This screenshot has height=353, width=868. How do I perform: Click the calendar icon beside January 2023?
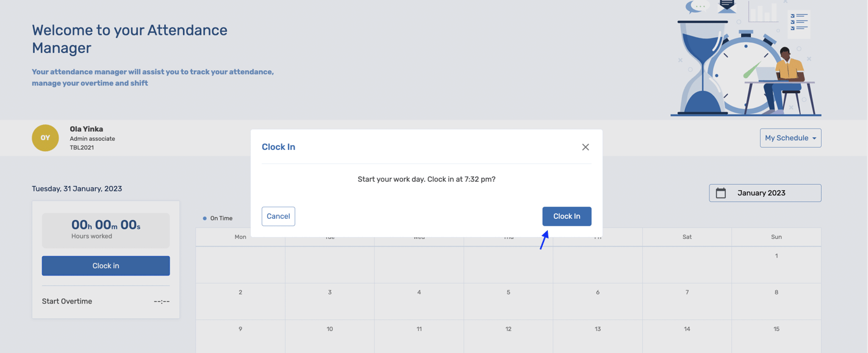[x=721, y=193]
